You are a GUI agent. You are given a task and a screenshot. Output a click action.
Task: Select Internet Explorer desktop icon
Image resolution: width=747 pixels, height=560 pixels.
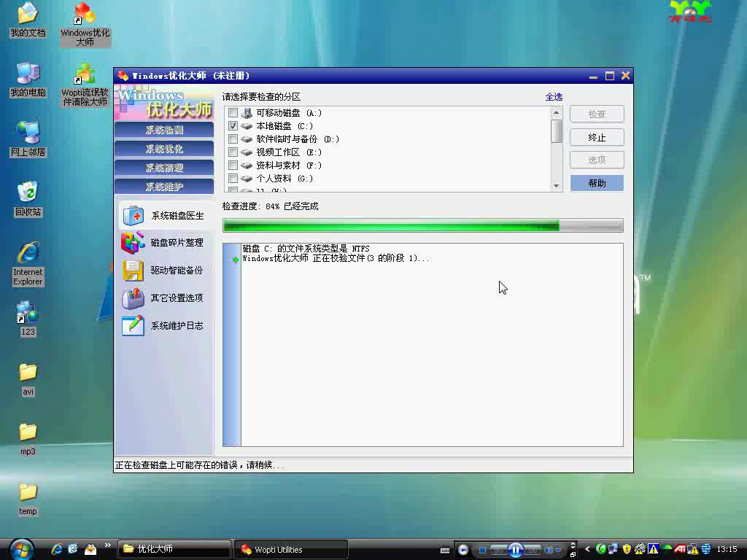pyautogui.click(x=28, y=263)
